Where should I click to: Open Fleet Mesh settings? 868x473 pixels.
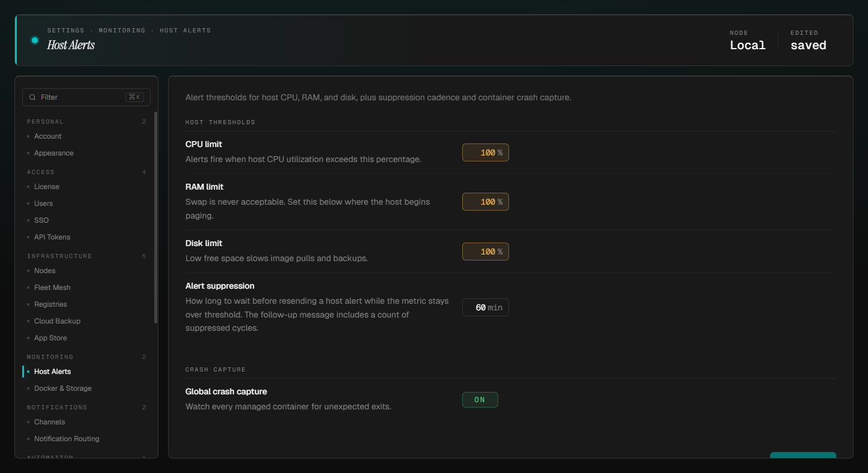tap(52, 288)
